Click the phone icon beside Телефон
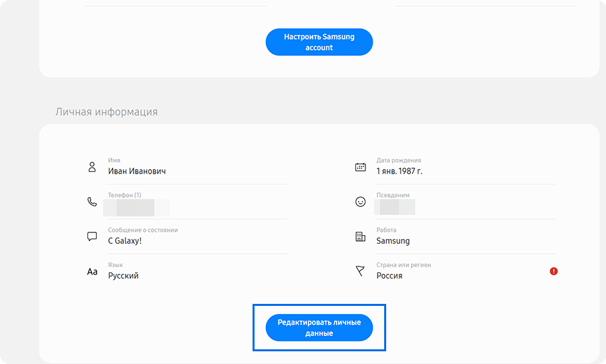Screen dimensions: 606x364 click(92, 202)
